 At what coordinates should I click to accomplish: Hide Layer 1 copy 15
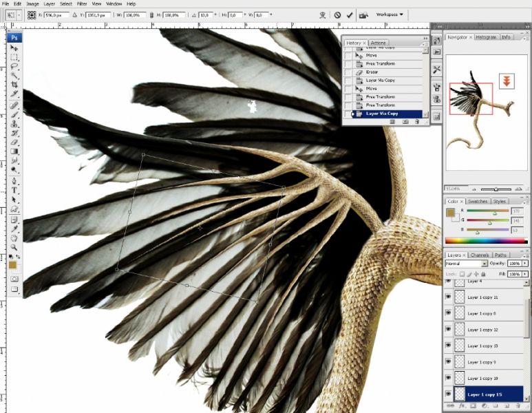pyautogui.click(x=448, y=394)
